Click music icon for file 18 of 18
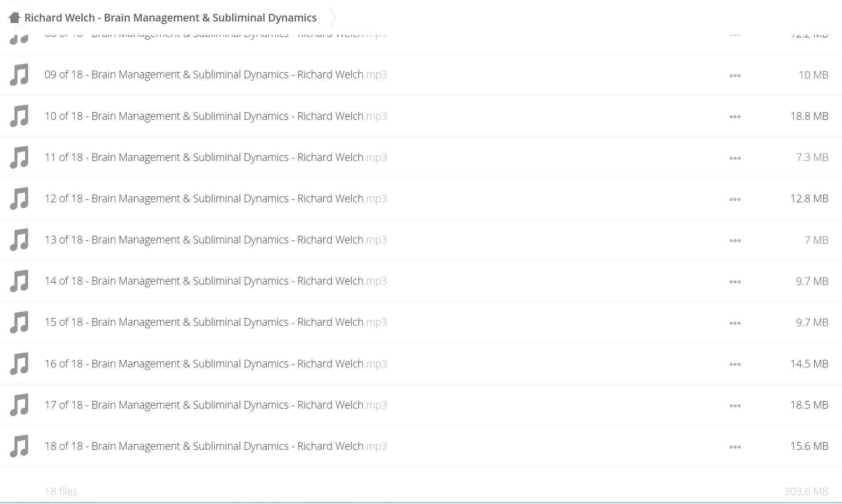Image resolution: width=842 pixels, height=504 pixels. pyautogui.click(x=19, y=446)
